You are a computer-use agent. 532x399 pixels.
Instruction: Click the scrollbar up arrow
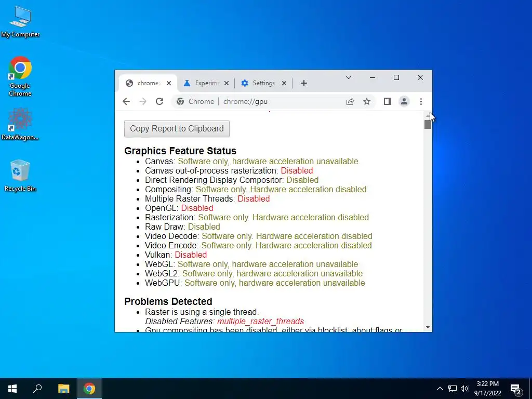coord(428,115)
